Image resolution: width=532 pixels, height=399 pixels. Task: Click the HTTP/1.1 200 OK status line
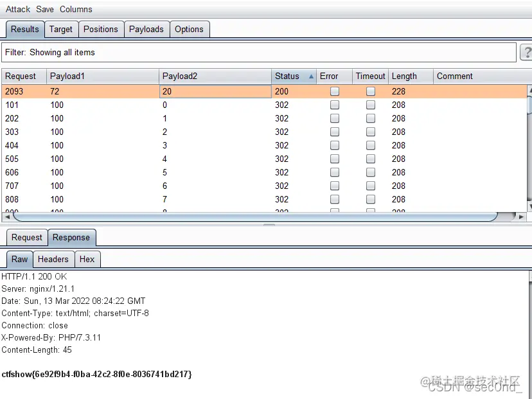pos(34,276)
